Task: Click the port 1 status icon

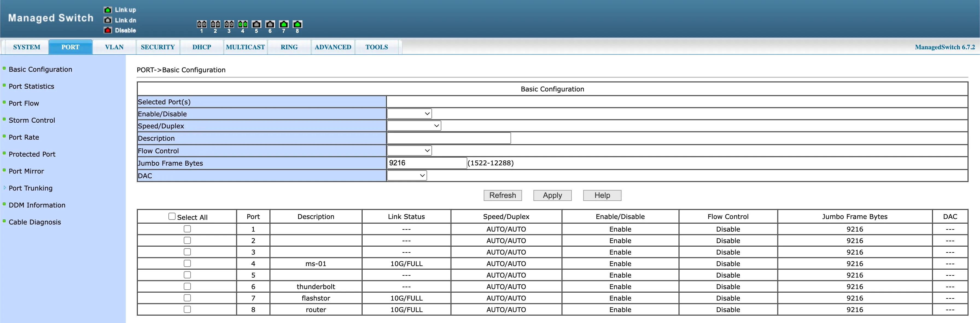Action: [x=202, y=24]
